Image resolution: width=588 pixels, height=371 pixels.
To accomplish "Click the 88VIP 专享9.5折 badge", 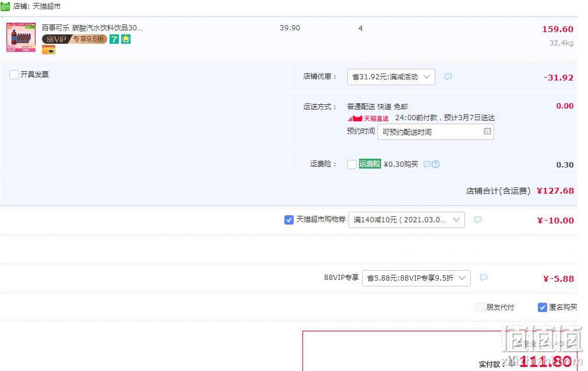I will point(74,39).
